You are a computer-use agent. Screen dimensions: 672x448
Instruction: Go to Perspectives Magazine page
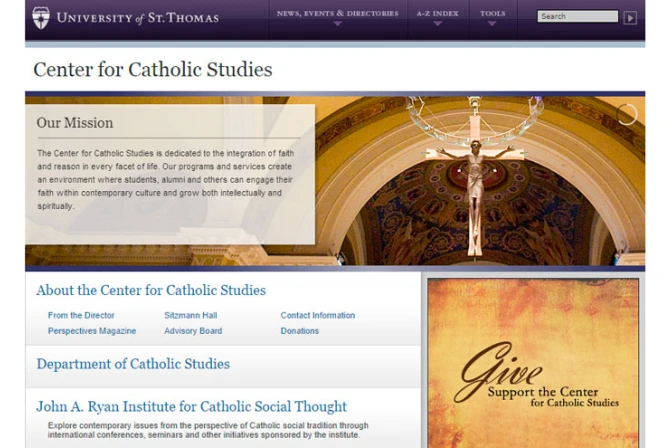(x=92, y=331)
